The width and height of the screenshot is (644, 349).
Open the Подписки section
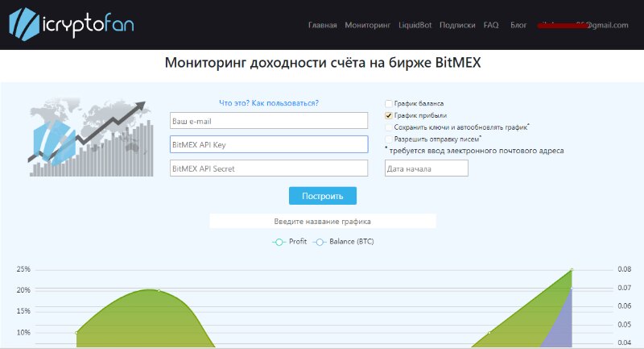pyautogui.click(x=457, y=26)
